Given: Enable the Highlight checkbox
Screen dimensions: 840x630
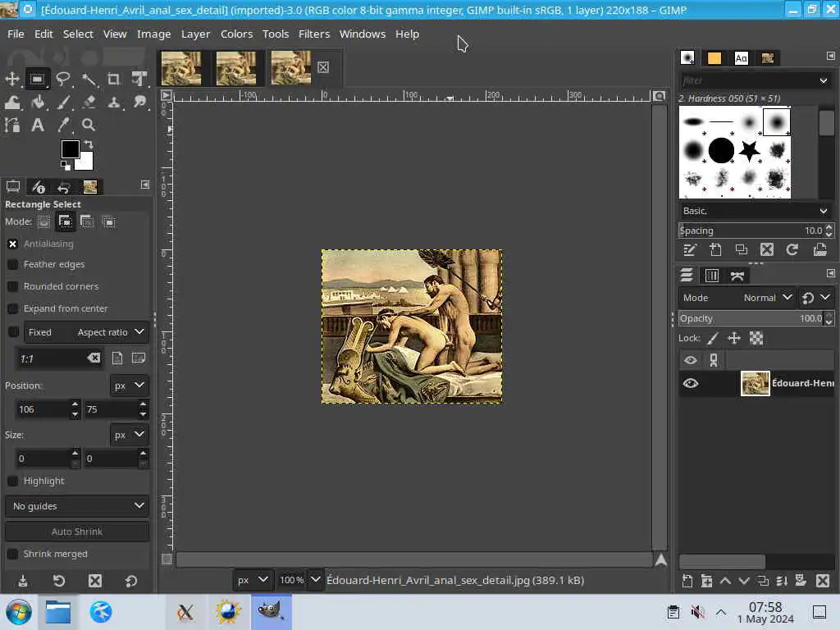Looking at the screenshot, I should click(13, 481).
